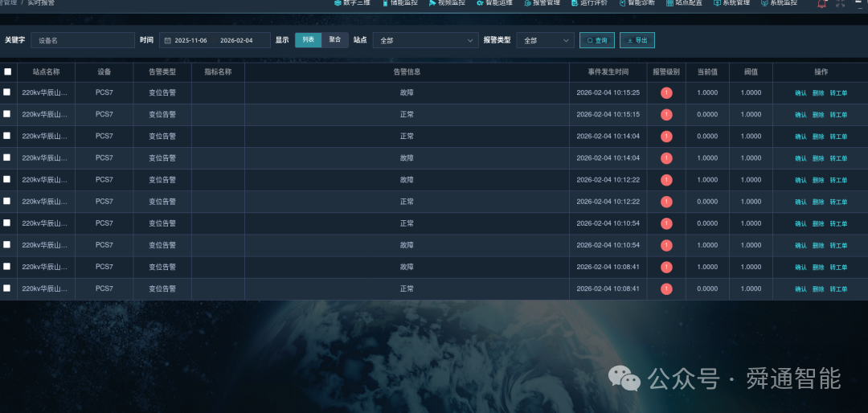Click the alarm level icon in the 10:08:41 正常 row
This screenshot has width=868, height=413.
pos(666,289)
